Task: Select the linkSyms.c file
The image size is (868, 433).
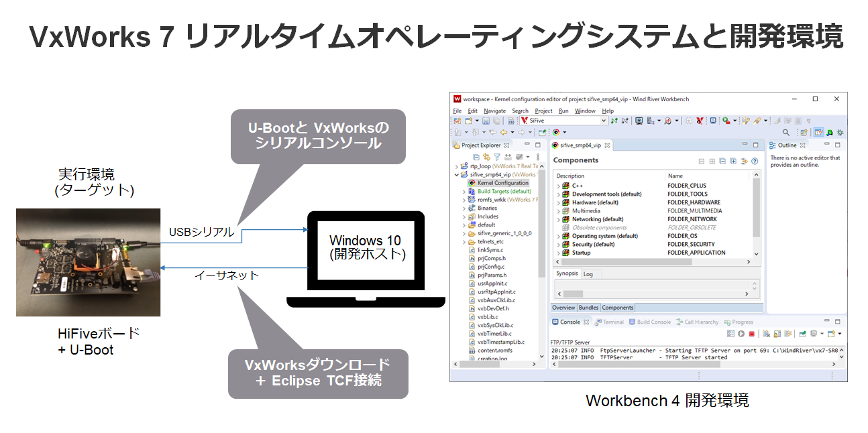Action: click(x=485, y=250)
